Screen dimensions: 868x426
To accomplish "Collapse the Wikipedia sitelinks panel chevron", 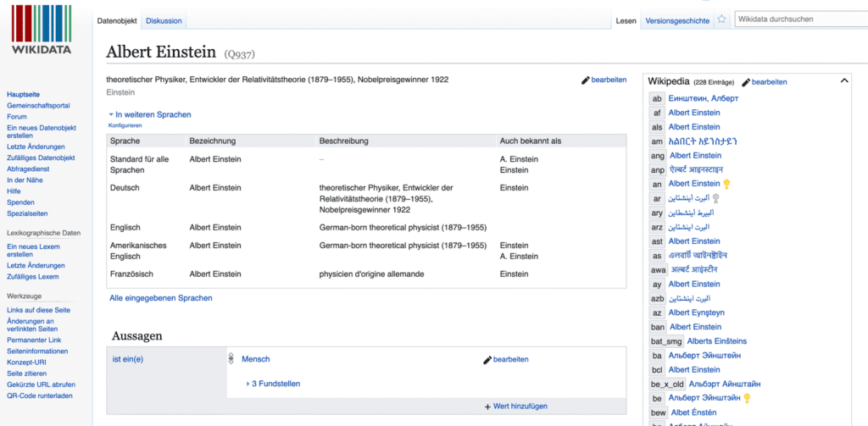I will point(844,80).
